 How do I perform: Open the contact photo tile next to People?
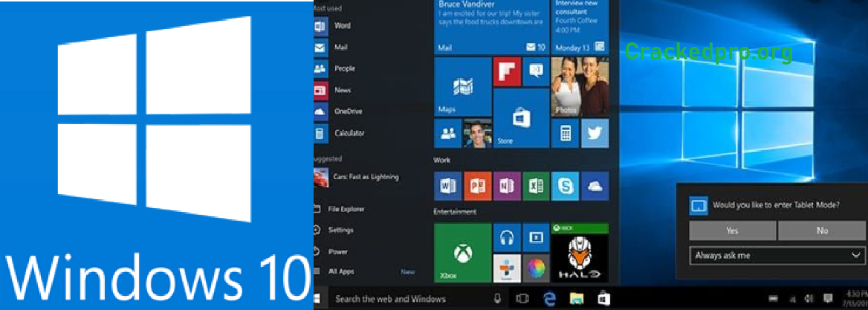pyautogui.click(x=477, y=133)
